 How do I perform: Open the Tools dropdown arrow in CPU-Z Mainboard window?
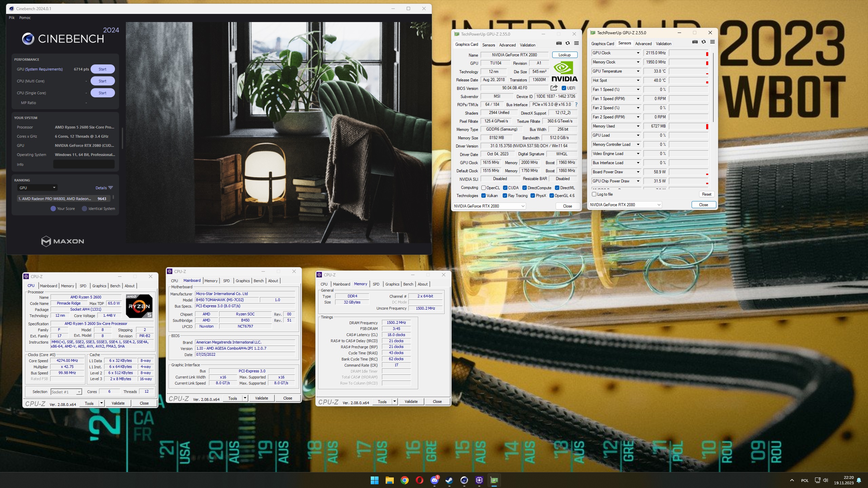(x=245, y=398)
